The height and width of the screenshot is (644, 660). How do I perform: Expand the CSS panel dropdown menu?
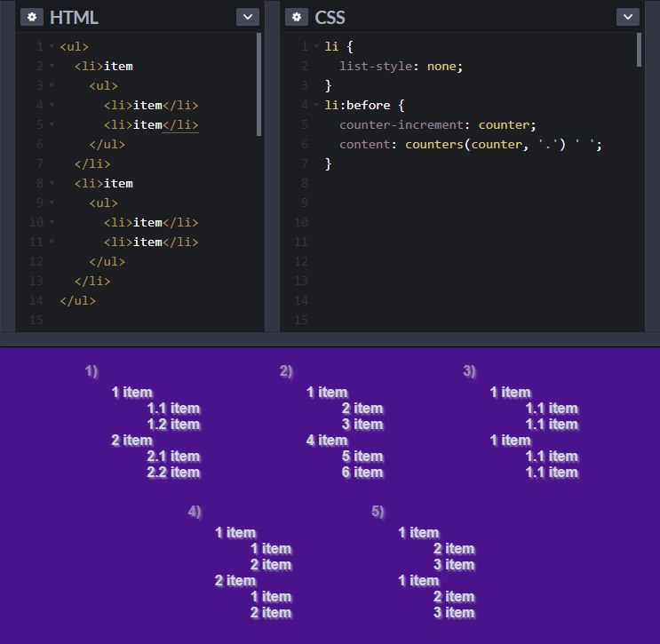(x=628, y=17)
